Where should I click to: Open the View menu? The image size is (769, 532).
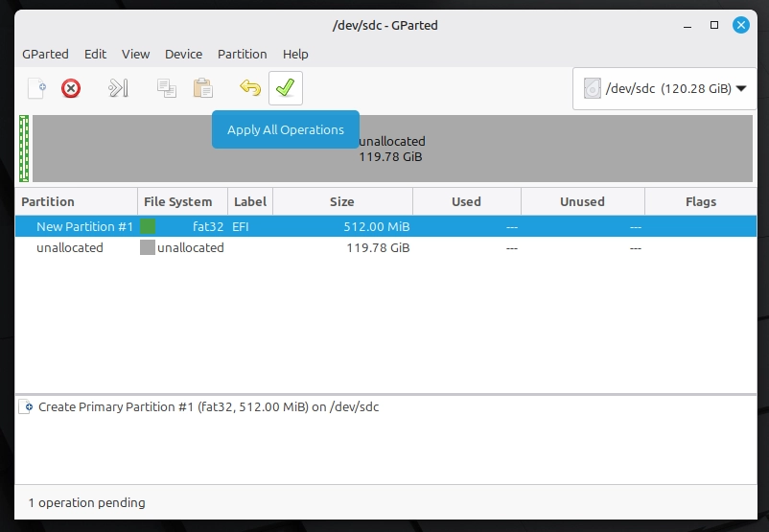click(136, 54)
